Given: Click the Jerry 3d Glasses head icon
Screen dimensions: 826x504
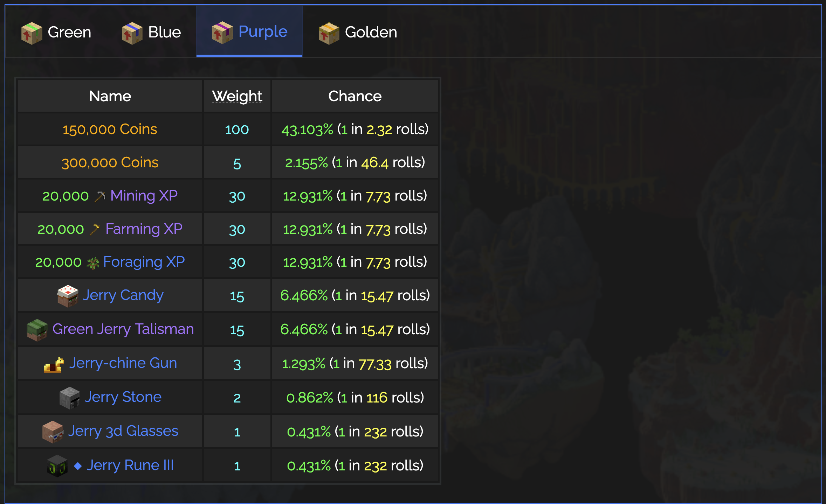Looking at the screenshot, I should pyautogui.click(x=53, y=432).
